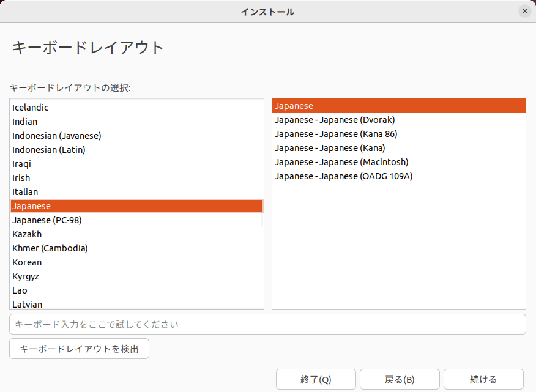Go back with 戻る(B) button
536x392 pixels.
pyautogui.click(x=400, y=379)
